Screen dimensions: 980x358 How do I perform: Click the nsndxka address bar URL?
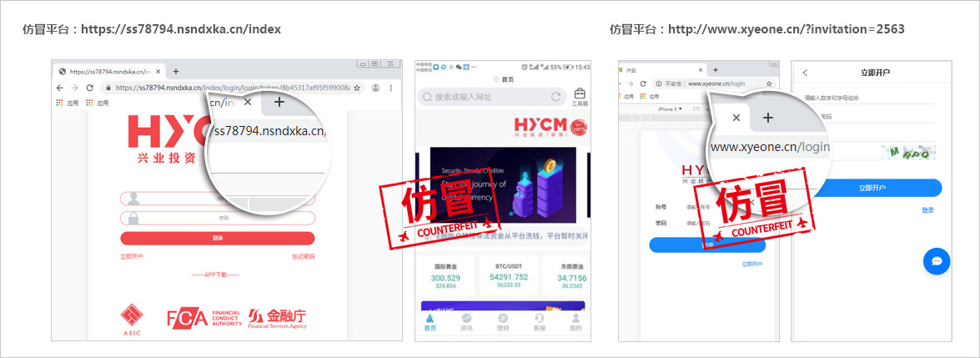pyautogui.click(x=232, y=88)
